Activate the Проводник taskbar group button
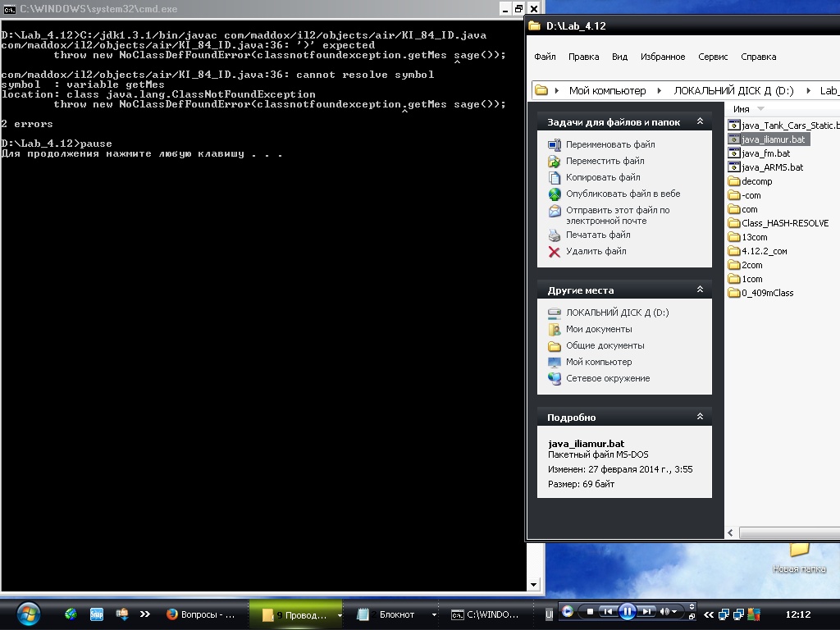The width and height of the screenshot is (840, 630). tap(294, 615)
